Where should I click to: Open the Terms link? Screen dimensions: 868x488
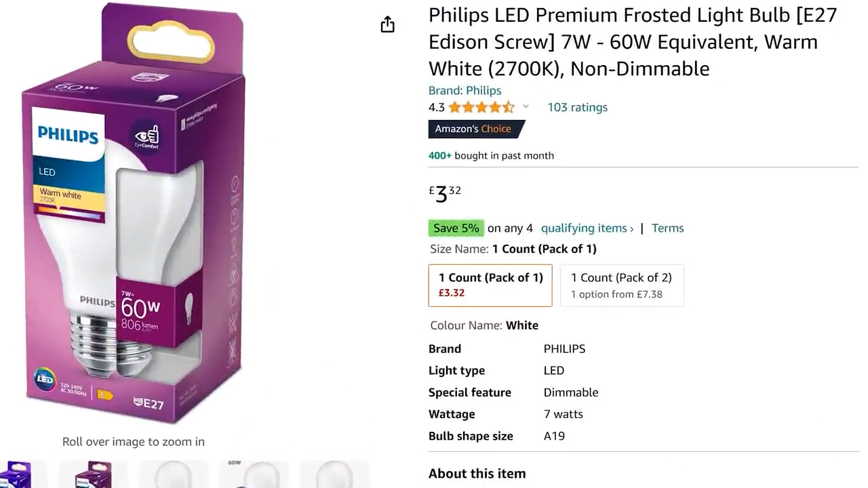click(667, 228)
